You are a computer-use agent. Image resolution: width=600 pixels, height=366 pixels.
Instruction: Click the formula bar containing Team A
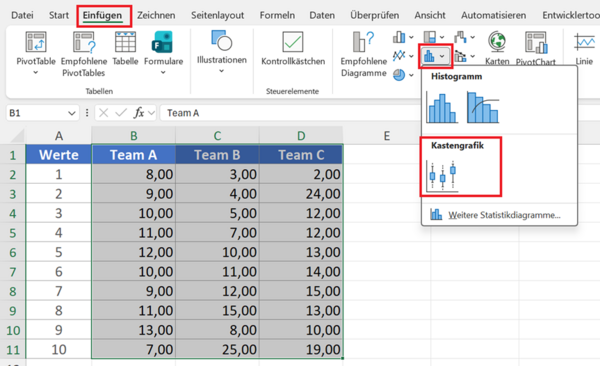pyautogui.click(x=290, y=113)
